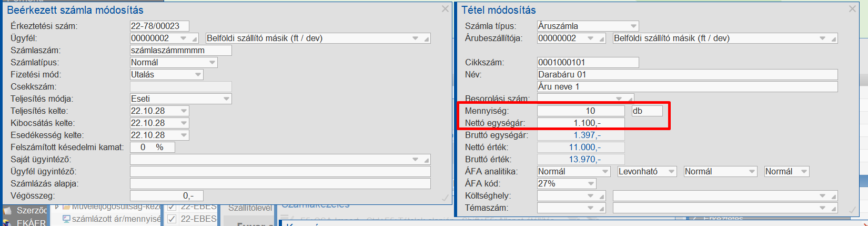Click the Mennyiség quantity input field
The image size is (868, 226).
[581, 111]
